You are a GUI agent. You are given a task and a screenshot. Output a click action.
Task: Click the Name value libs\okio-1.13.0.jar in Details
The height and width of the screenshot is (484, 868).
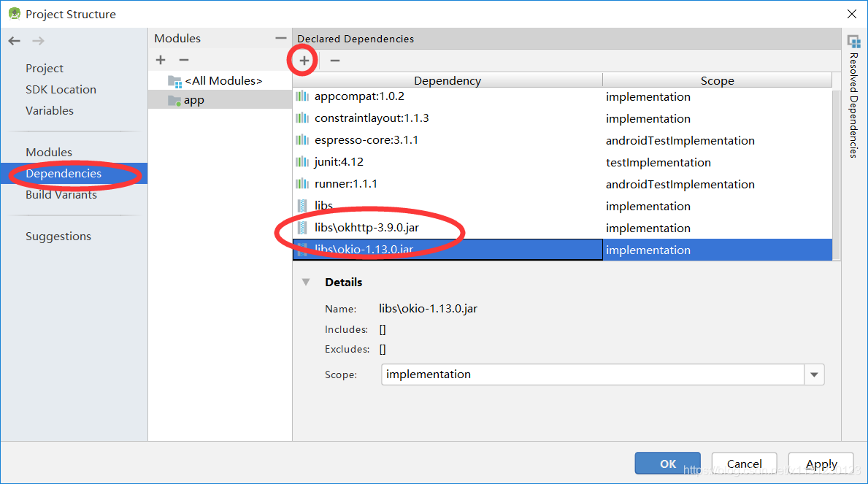pos(428,309)
